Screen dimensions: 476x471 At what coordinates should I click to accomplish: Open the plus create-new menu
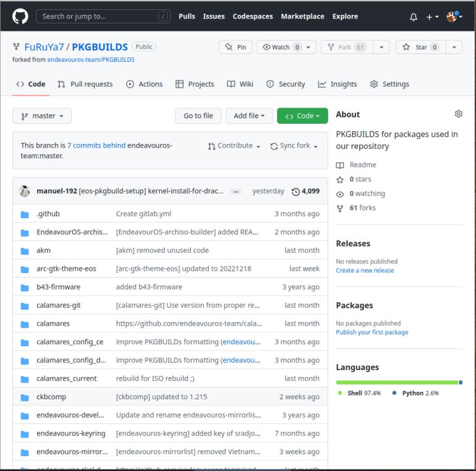point(432,17)
